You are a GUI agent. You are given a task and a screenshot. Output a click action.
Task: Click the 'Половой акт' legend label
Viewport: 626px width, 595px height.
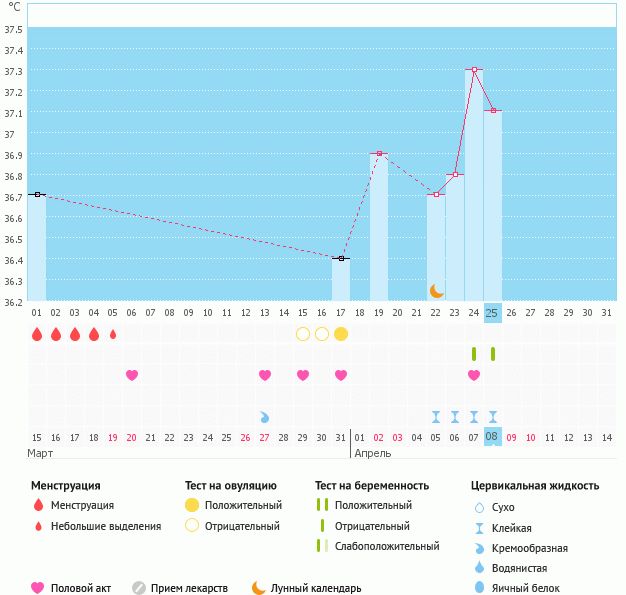[x=84, y=588]
